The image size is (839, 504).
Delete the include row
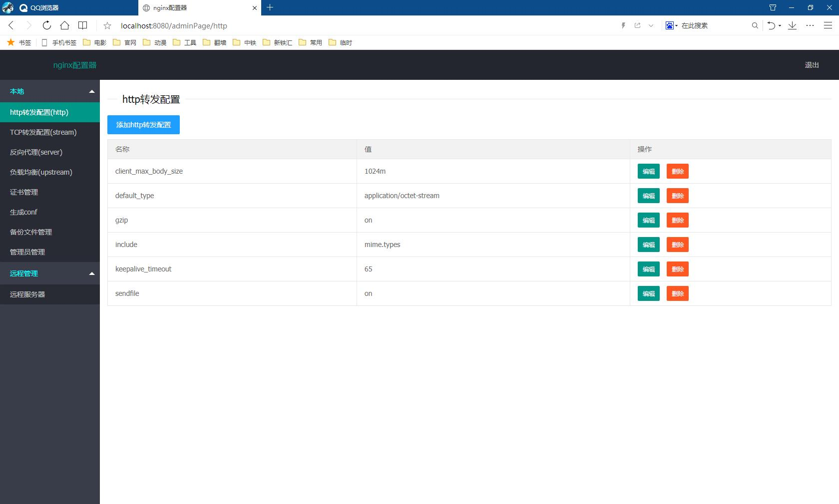[677, 245]
